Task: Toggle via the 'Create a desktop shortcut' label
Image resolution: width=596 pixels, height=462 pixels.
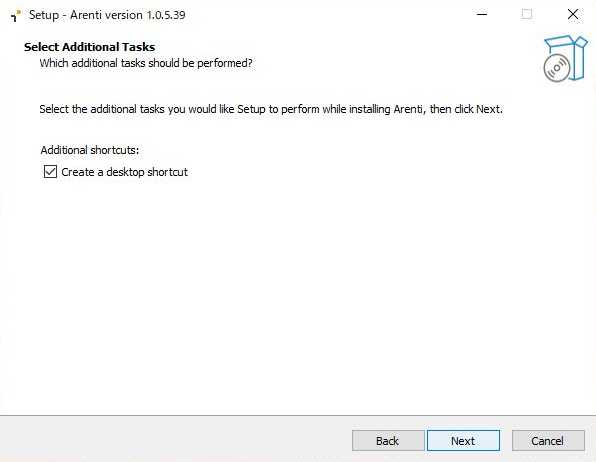Action: tap(124, 172)
